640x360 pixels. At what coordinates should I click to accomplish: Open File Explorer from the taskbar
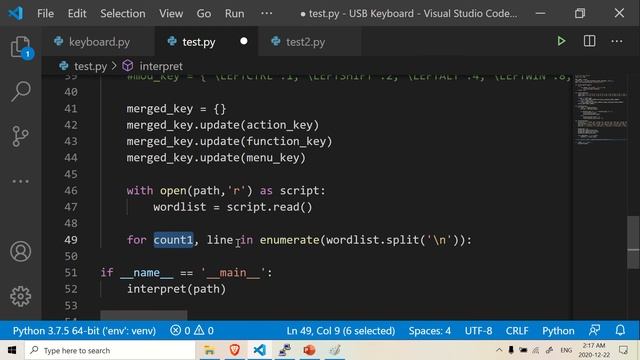pyautogui.click(x=209, y=350)
